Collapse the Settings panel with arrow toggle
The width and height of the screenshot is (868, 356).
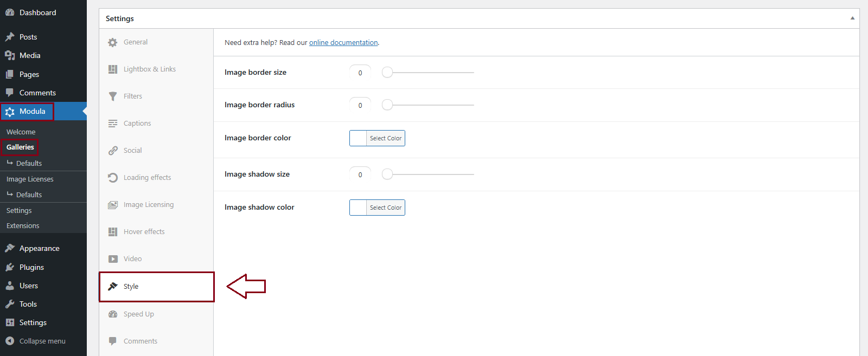852,18
